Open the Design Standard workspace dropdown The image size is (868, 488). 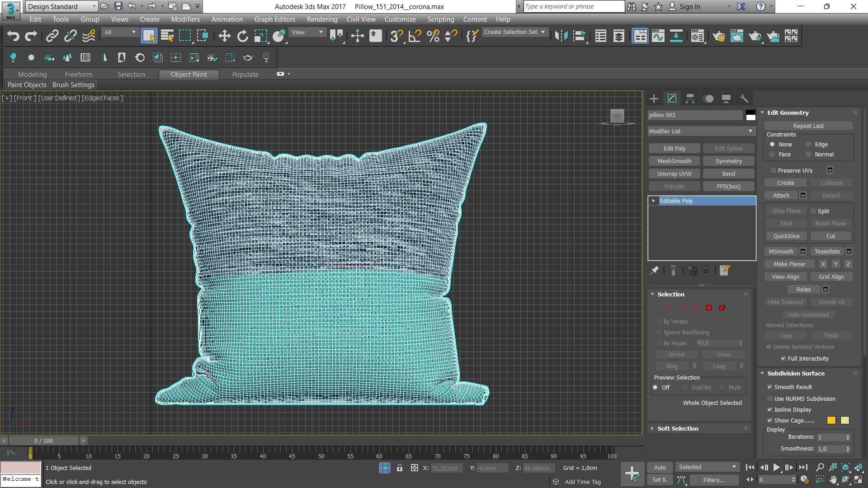coord(61,6)
